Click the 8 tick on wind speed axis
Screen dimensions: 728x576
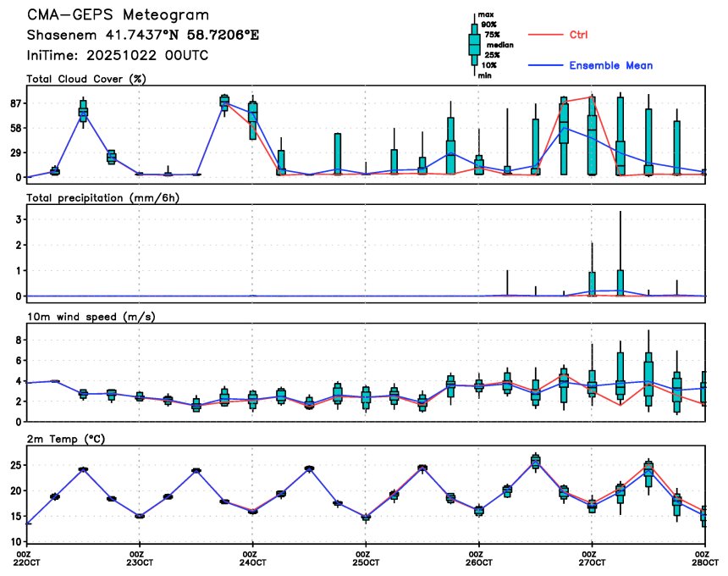(x=19, y=340)
